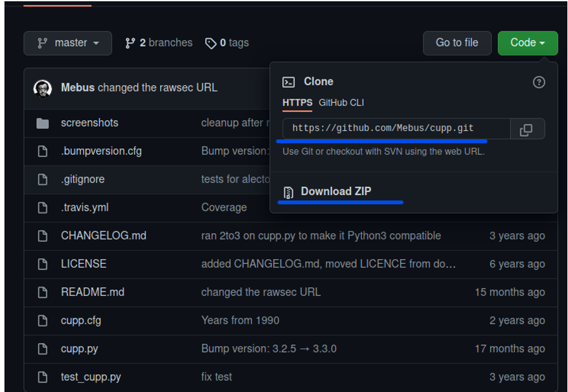Open the README.md file
This screenshot has height=392, width=568.
(x=92, y=292)
